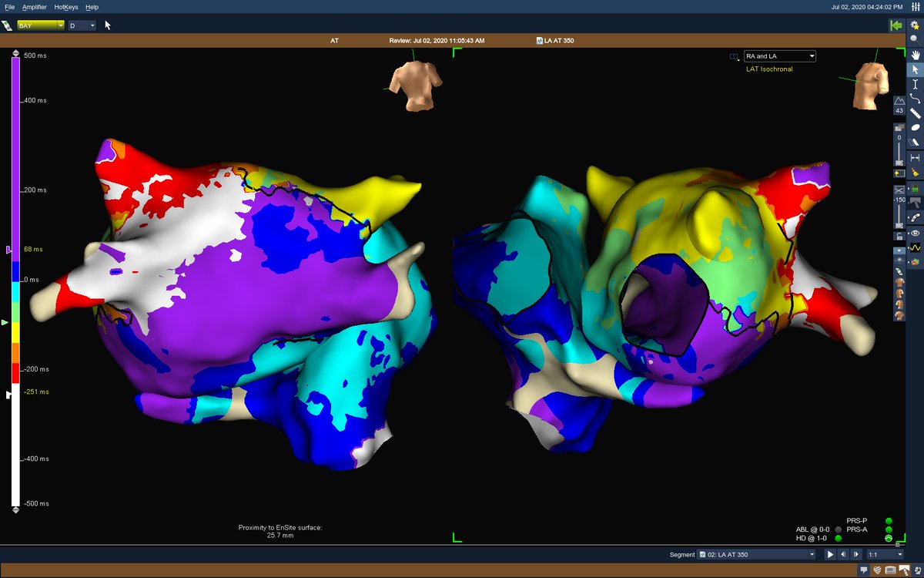
Task: Open the 1:1 playback speed dropdown
Action: point(885,554)
